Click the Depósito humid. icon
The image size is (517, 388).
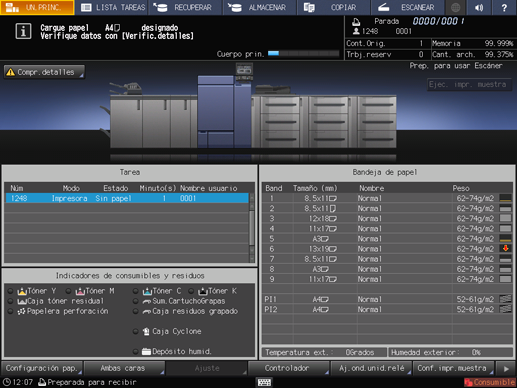click(x=146, y=351)
